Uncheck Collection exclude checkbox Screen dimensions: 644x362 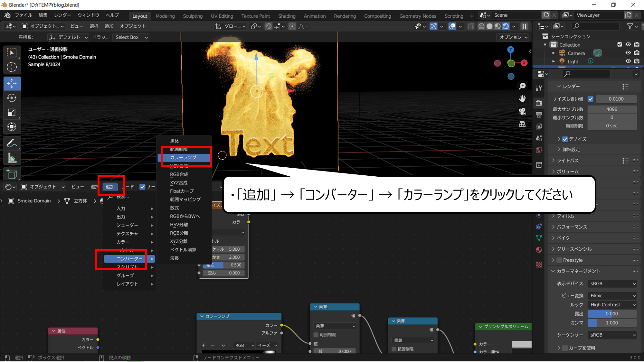click(620, 44)
